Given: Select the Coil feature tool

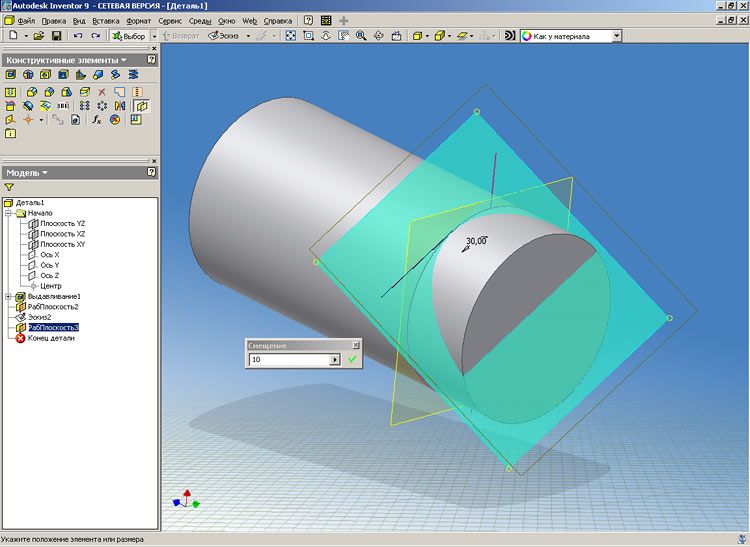Looking at the screenshot, I should coord(133,74).
